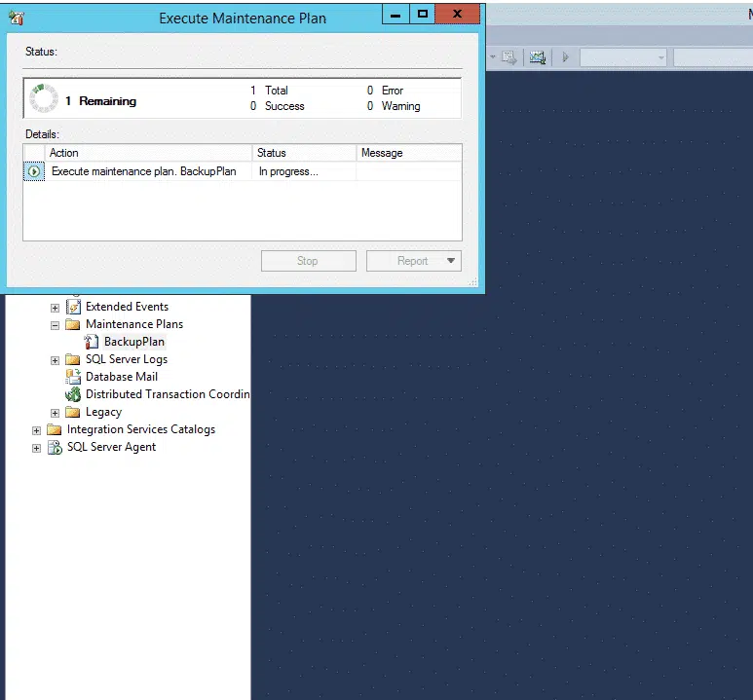
Task: Expand the Integration Services Catalogs node
Action: [36, 430]
